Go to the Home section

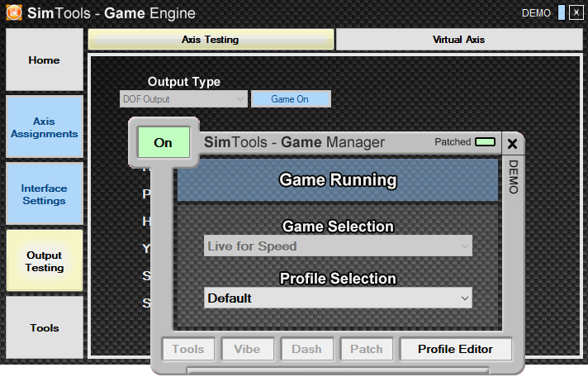[45, 60]
